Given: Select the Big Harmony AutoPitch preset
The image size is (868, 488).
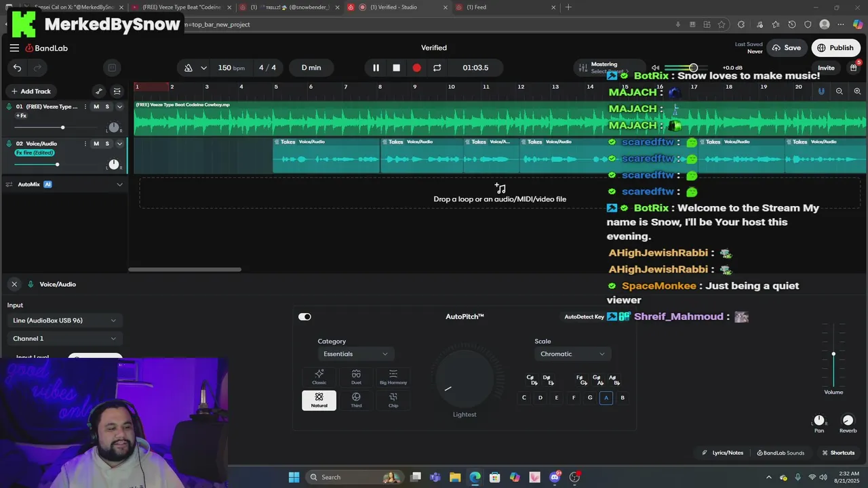Looking at the screenshot, I should pos(393,377).
